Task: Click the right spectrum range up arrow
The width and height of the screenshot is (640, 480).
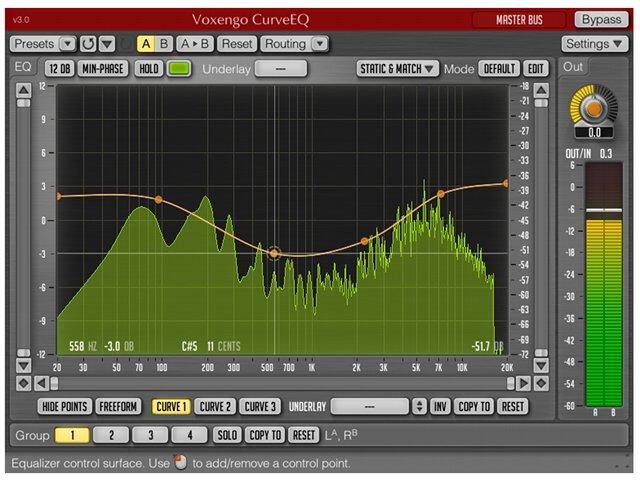Action: (x=541, y=90)
